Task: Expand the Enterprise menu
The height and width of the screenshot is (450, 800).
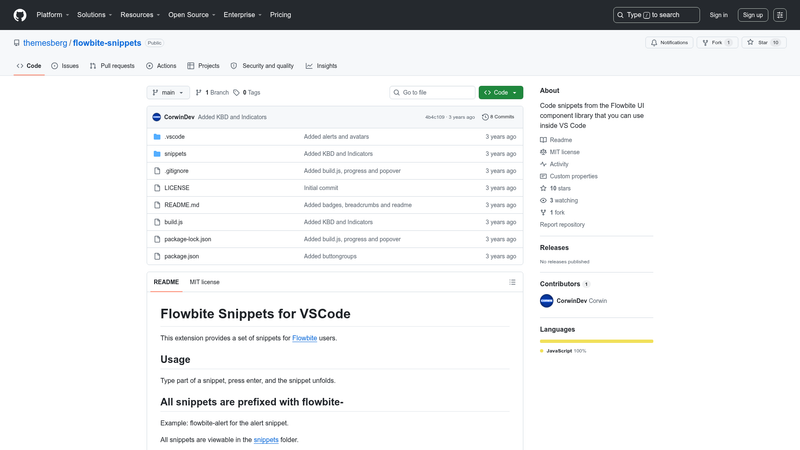Action: click(242, 15)
